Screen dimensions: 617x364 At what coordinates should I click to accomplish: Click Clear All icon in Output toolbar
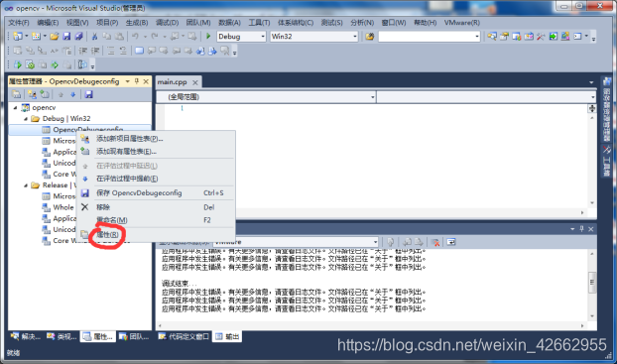click(435, 242)
